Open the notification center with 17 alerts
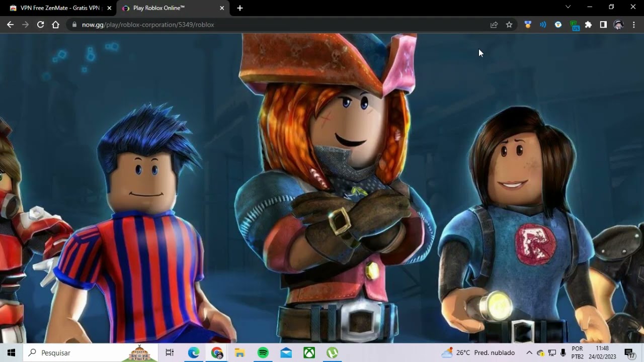The image size is (644, 362). tap(629, 353)
